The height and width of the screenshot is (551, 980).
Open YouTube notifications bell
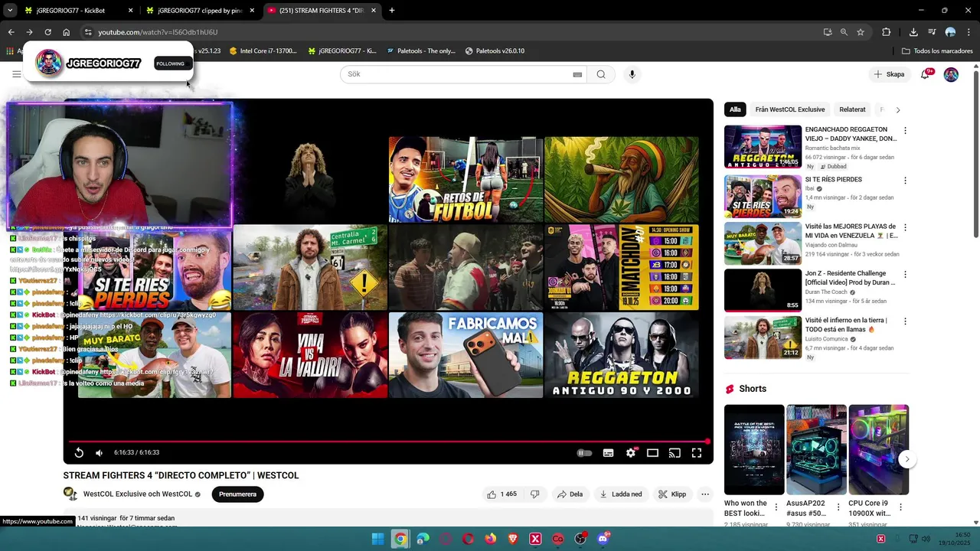[x=926, y=74]
